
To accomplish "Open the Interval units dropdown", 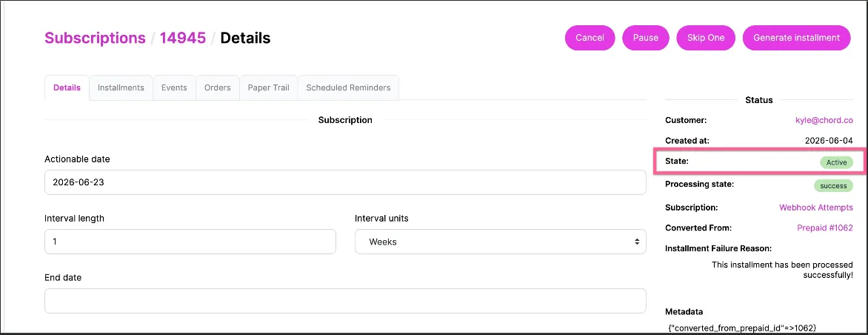I will pos(500,242).
